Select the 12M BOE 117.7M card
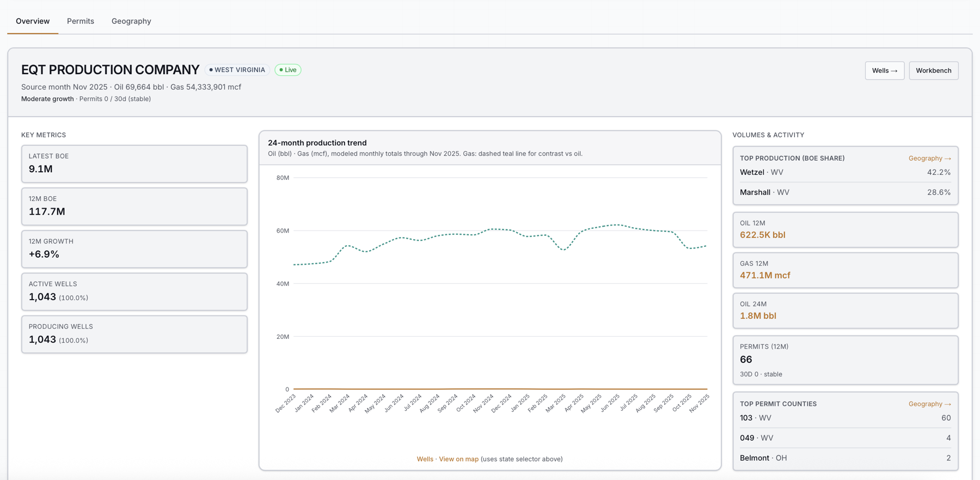This screenshot has height=480, width=980. click(x=134, y=206)
